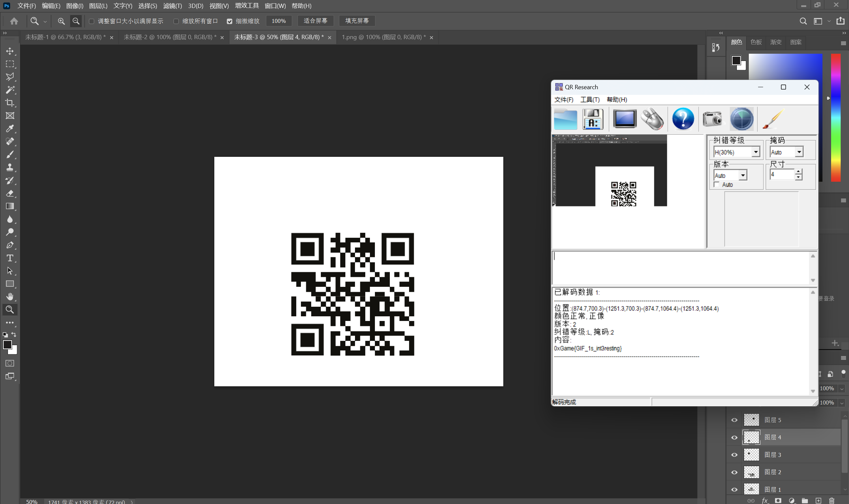This screenshot has height=504, width=849.
Task: Click the 100% zoom button
Action: [279, 21]
